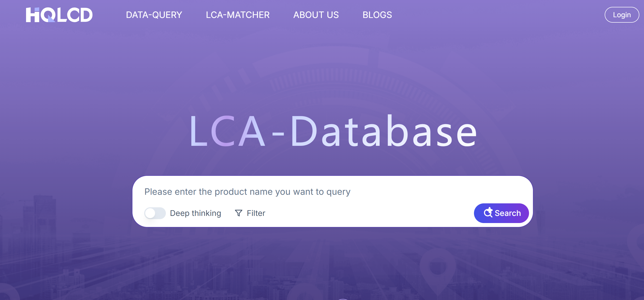Go to the LCA-MATCHER page
Image resolution: width=644 pixels, height=300 pixels.
tap(238, 15)
